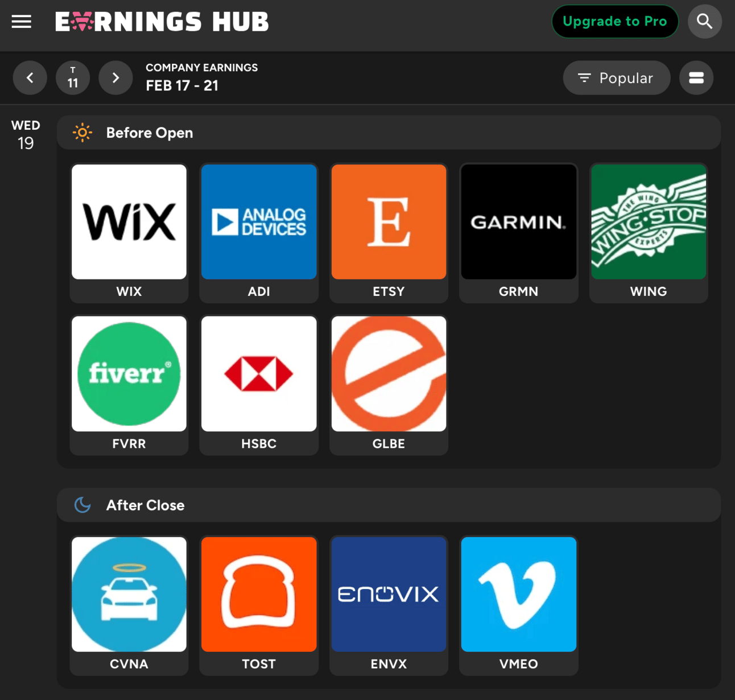Screen dimensions: 735x700
Task: Click the HSBC ticker label
Action: pos(259,443)
